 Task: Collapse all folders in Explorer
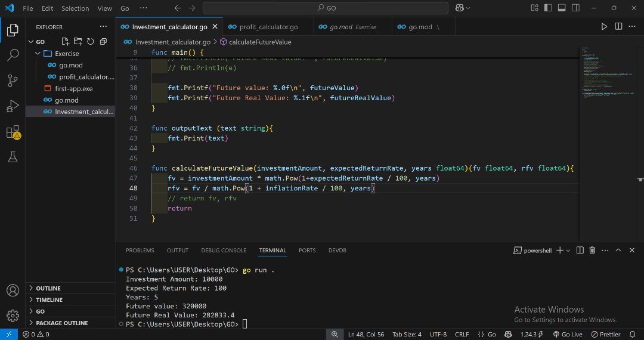[103, 42]
